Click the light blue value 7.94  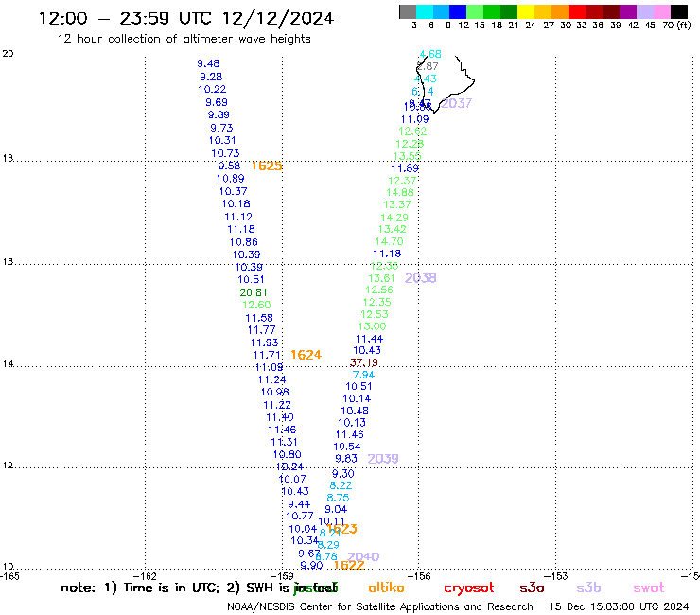(363, 376)
